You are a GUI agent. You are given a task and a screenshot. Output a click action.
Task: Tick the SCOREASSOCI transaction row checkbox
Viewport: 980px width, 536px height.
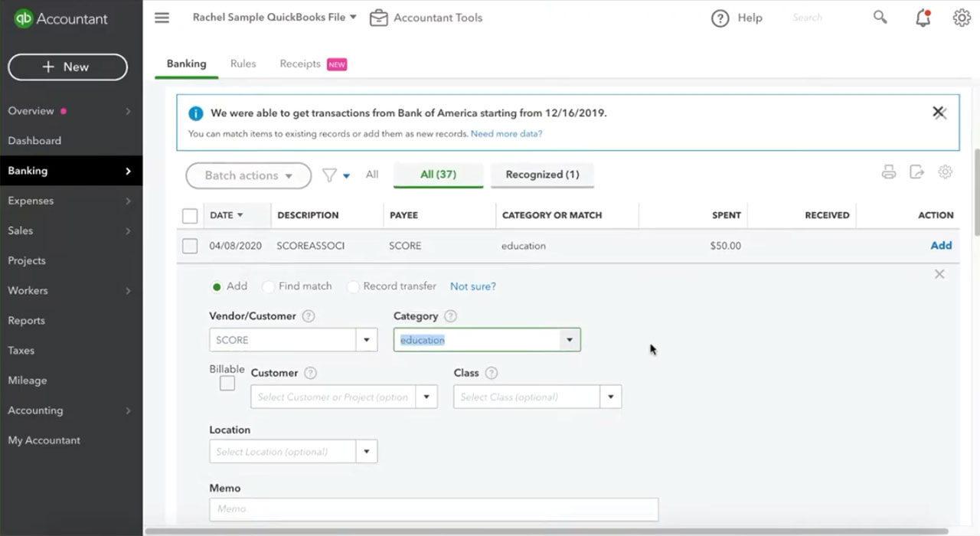click(190, 246)
